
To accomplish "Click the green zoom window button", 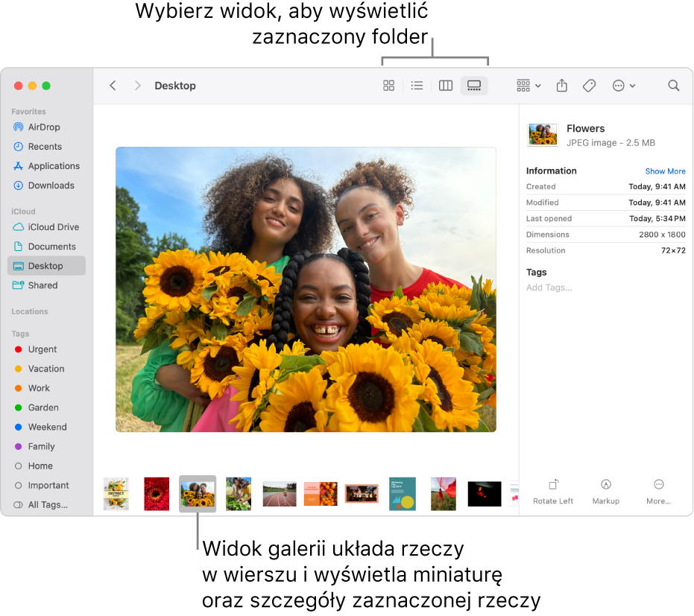I will (46, 86).
